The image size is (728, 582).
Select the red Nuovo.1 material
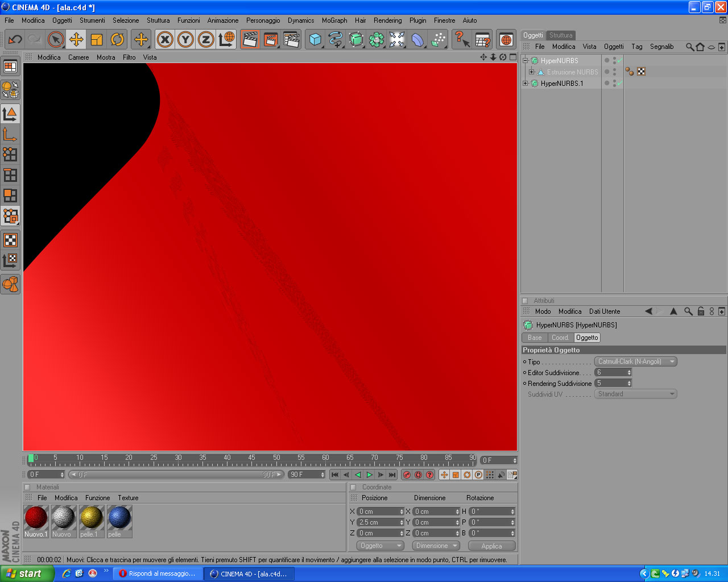(36, 521)
